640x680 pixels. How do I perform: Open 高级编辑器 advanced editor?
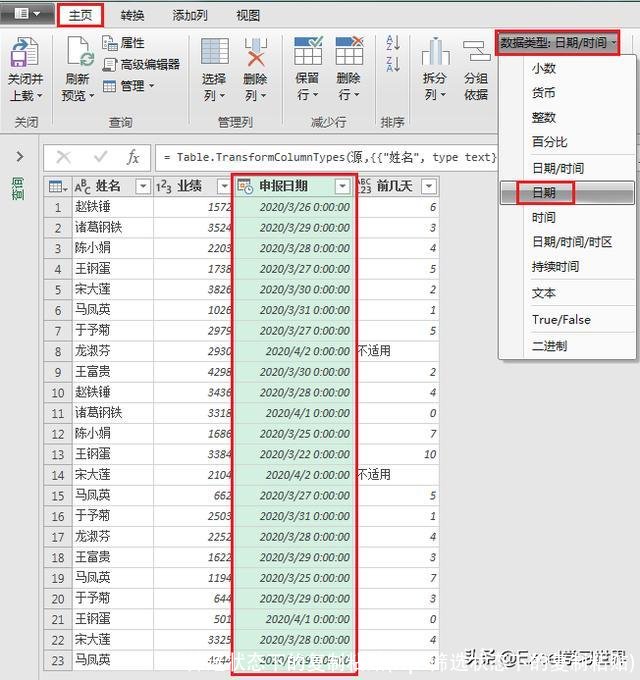pyautogui.click(x=141, y=65)
